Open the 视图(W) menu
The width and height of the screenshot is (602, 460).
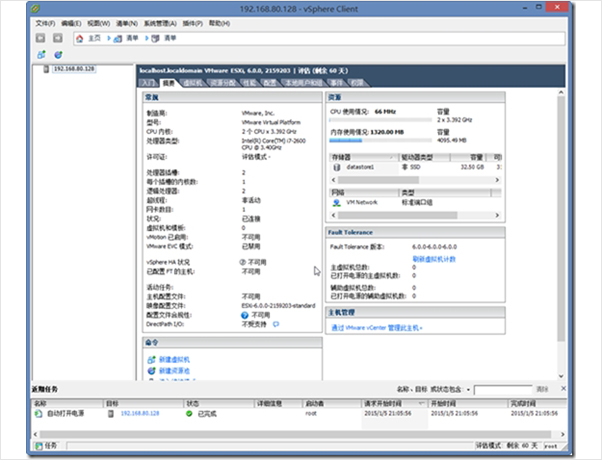(98, 23)
